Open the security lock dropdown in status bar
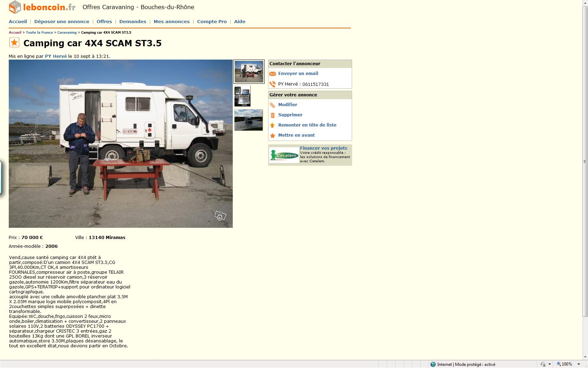The width and height of the screenshot is (588, 368). tap(549, 364)
